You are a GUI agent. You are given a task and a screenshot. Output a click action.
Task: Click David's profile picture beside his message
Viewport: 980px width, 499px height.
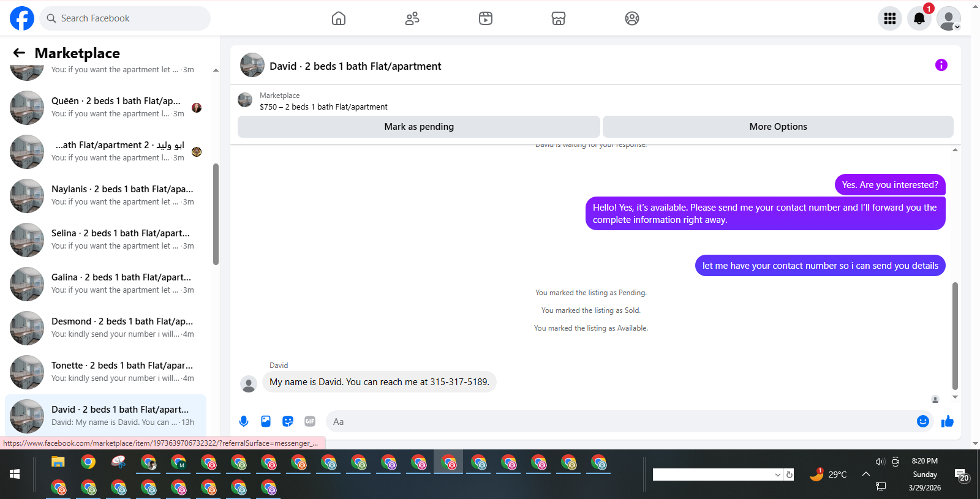[249, 384]
